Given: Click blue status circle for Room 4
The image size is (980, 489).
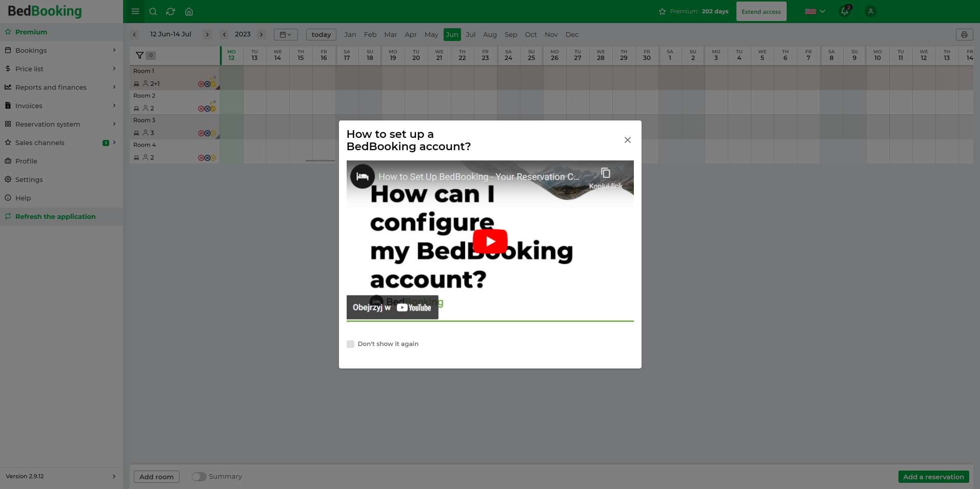Looking at the screenshot, I should click(207, 158).
